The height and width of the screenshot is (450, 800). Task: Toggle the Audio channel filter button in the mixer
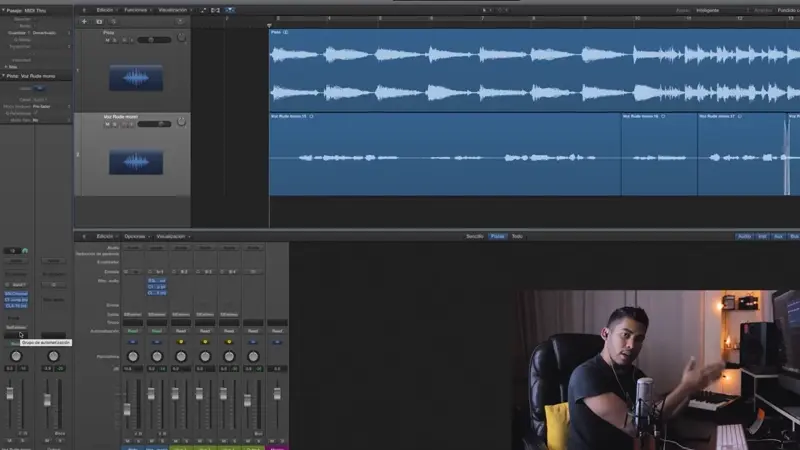(x=744, y=236)
